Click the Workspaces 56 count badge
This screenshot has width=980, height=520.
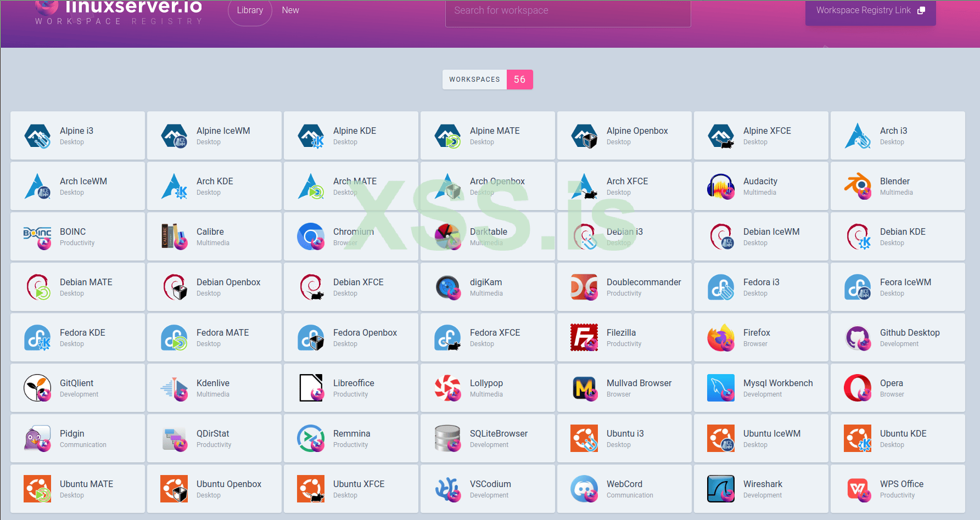click(488, 80)
